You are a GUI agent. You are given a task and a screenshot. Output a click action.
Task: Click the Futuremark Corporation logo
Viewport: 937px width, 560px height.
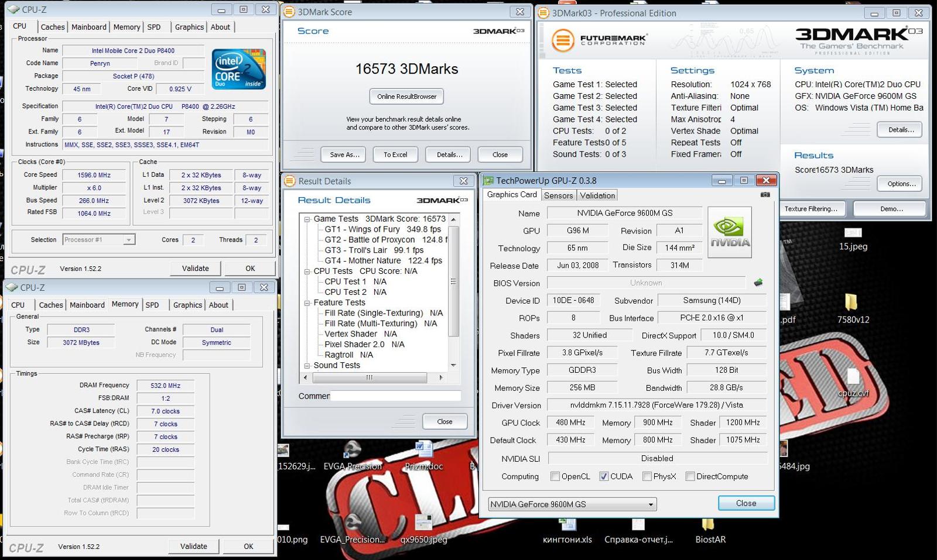(599, 40)
